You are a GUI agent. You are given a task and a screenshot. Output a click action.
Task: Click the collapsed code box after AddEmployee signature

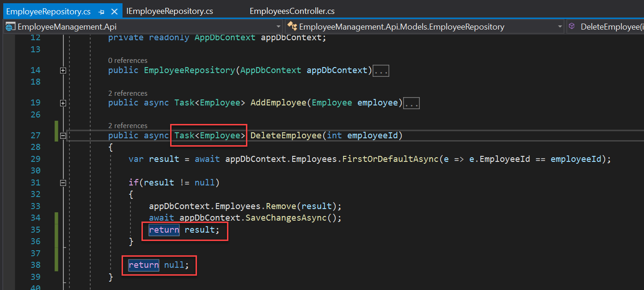pos(411,103)
